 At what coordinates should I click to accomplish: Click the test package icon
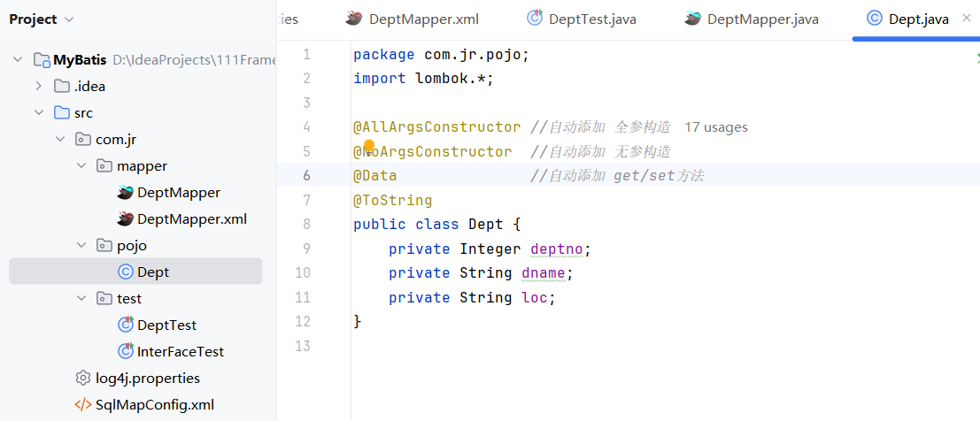[x=104, y=299]
